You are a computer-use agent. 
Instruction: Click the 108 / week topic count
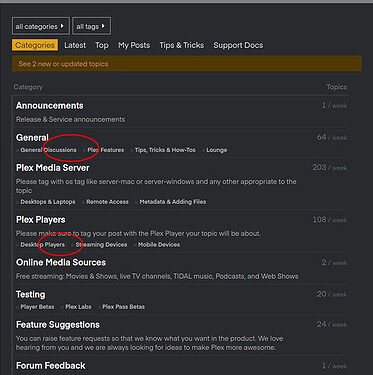coord(330,220)
